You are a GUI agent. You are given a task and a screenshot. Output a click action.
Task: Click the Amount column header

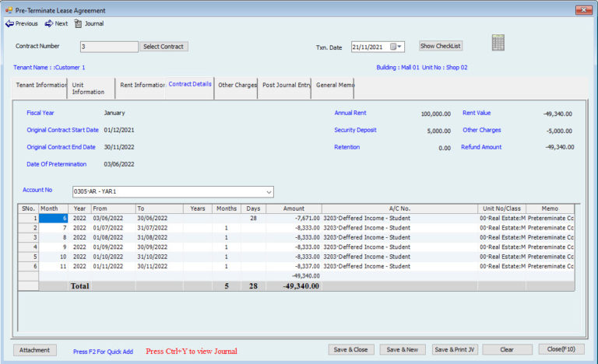[x=294, y=208]
